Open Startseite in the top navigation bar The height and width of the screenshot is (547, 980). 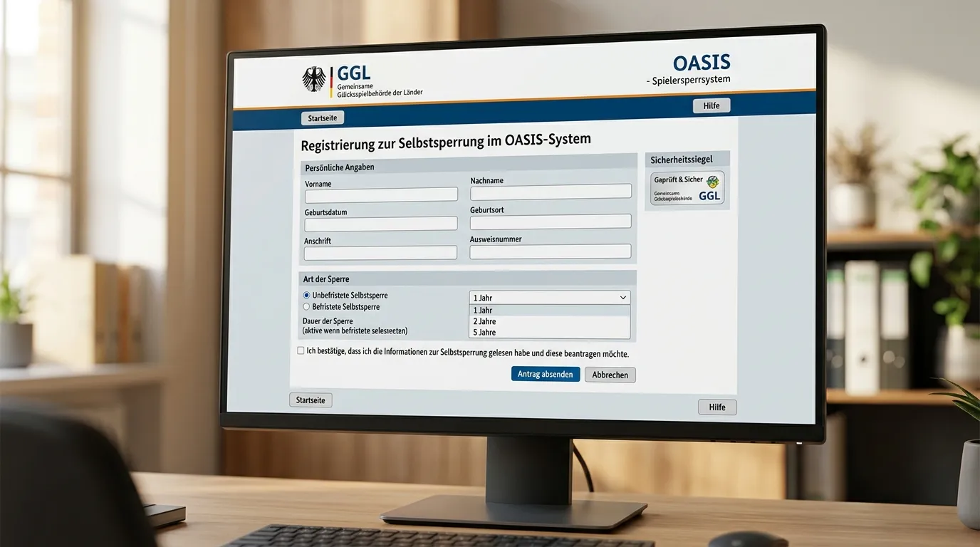click(x=323, y=118)
